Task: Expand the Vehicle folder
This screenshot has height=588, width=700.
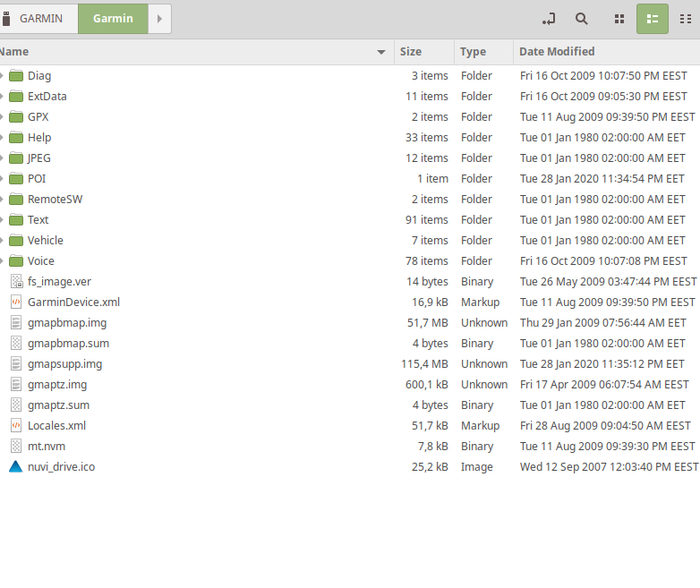Action: (x=2, y=240)
